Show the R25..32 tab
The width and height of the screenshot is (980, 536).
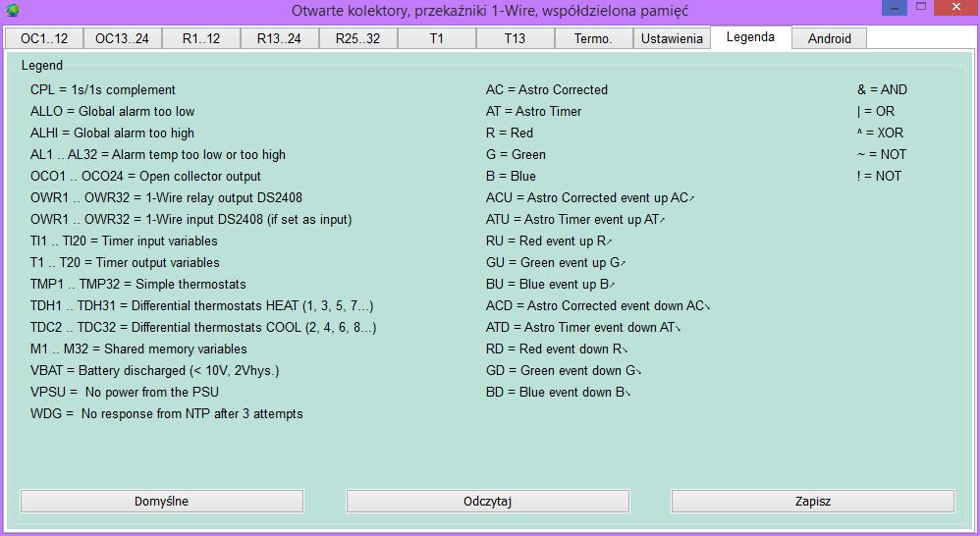click(x=357, y=38)
